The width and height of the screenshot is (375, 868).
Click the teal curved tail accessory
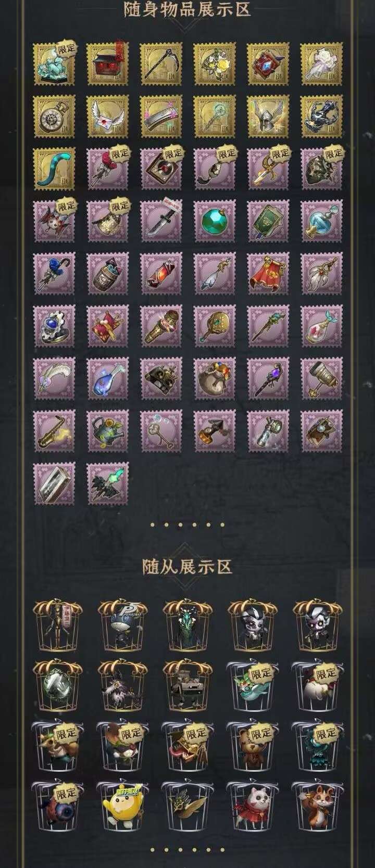pos(54,169)
